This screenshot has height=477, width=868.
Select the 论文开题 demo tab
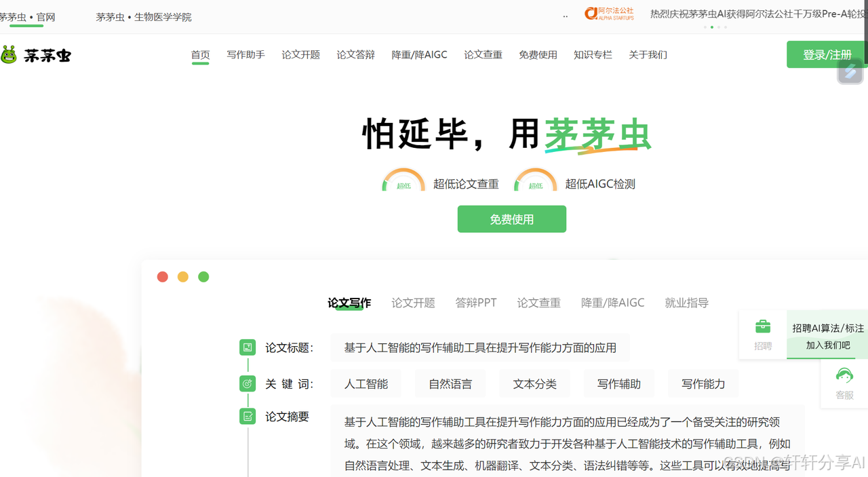point(413,303)
